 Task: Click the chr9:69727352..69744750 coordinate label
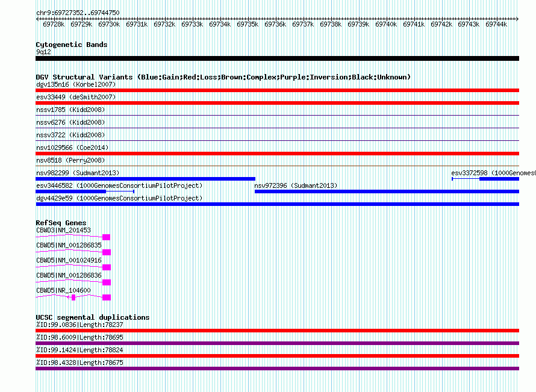point(78,13)
